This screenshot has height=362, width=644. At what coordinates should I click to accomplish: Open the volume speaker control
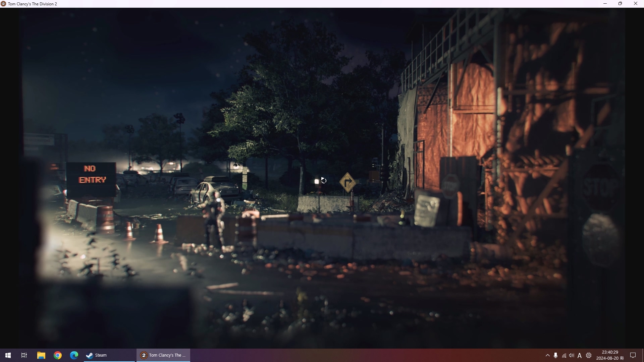coord(572,355)
